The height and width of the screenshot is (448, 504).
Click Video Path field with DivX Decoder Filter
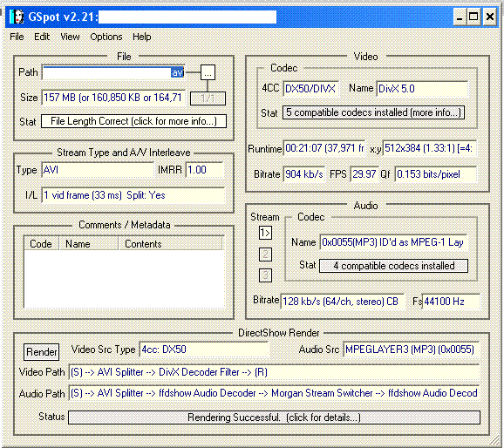pos(274,372)
